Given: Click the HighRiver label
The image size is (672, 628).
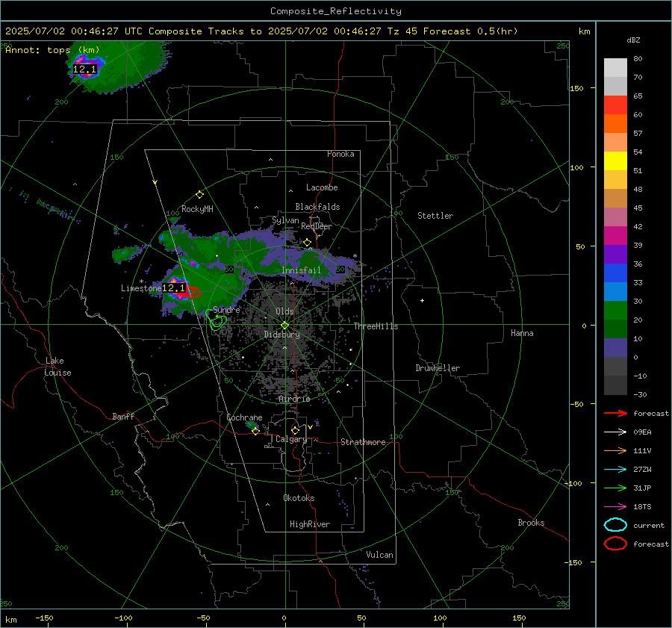Looking at the screenshot, I should pos(310,524).
